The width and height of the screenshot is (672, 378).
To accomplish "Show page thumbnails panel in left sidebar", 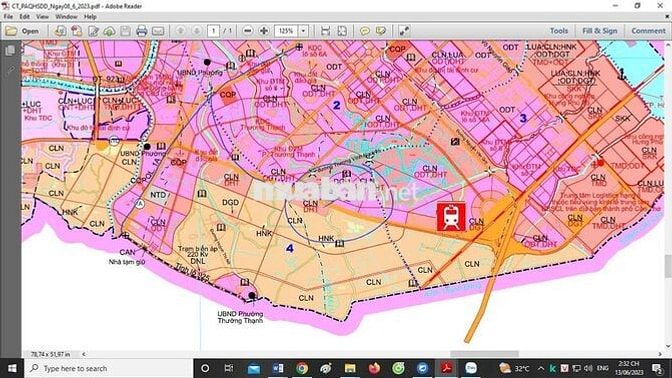I will pyautogui.click(x=9, y=51).
